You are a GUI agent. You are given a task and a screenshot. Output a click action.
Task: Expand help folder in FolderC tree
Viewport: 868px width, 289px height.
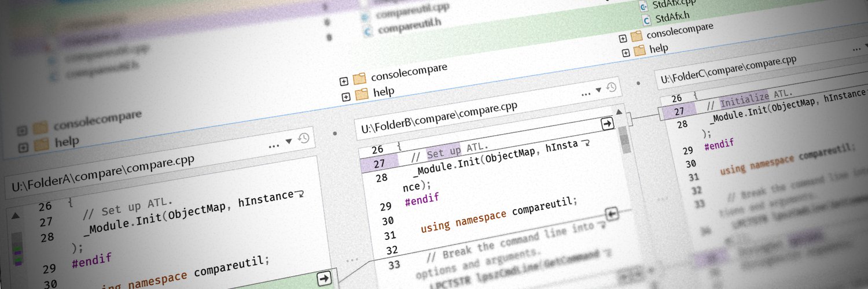click(x=626, y=53)
